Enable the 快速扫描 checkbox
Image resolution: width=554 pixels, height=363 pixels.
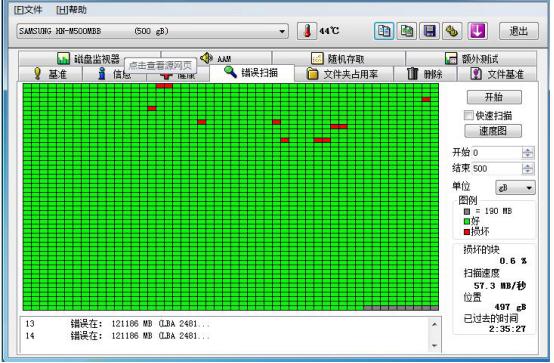pyautogui.click(x=468, y=115)
